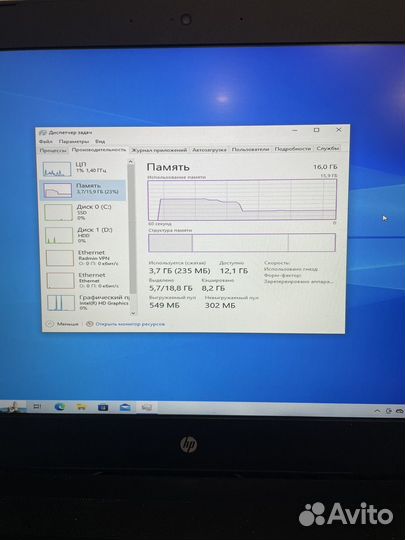Click the 5,7/18,8 ГБ committed value
The height and width of the screenshot is (540, 405).
coord(170,288)
